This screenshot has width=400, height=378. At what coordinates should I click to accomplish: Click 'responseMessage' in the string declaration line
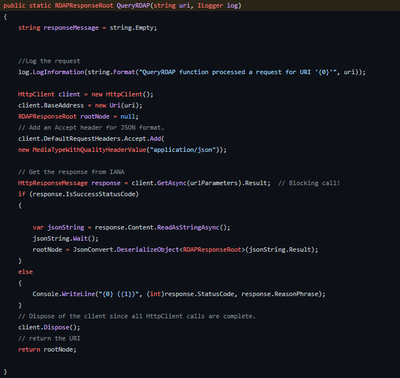click(71, 28)
